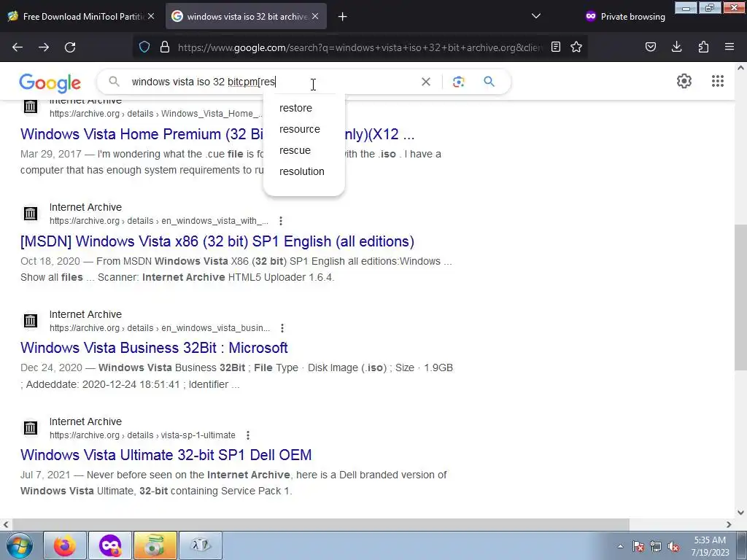Screen dimensions: 747x560
Task: Open more options for vista-sp-1-ultimate result
Action: (x=248, y=435)
